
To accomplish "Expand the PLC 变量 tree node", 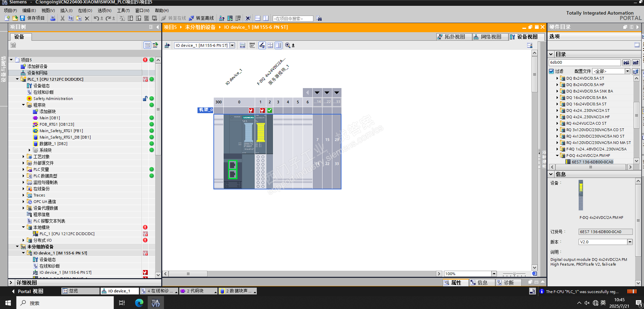I will click(23, 169).
